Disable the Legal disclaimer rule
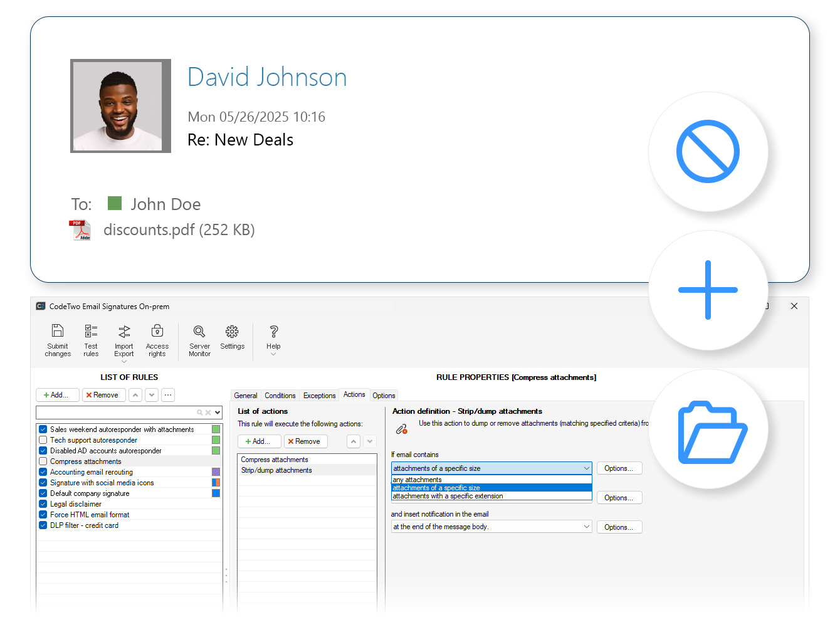Viewport: 840px width, 637px height. click(x=43, y=503)
